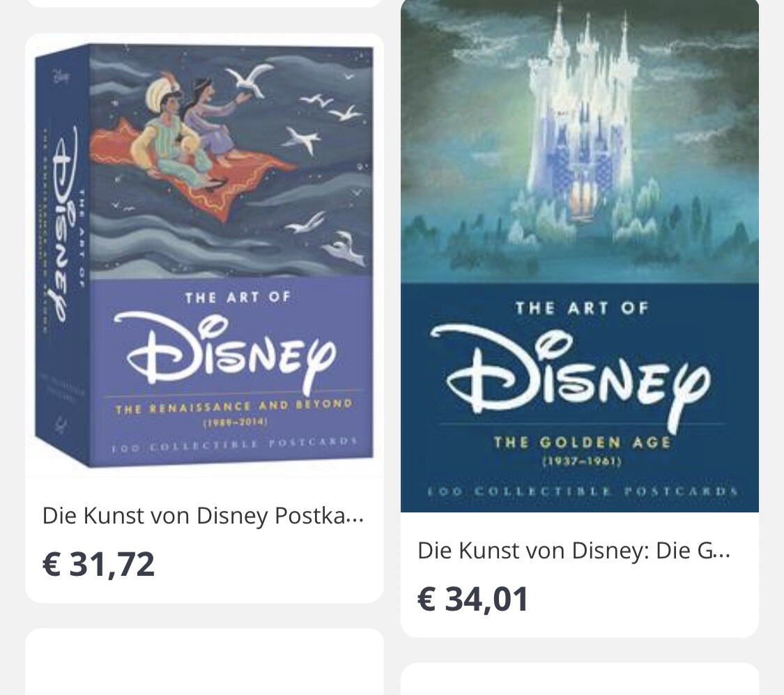The height and width of the screenshot is (695, 784).
Task: Select the € 31,72 price
Action: [x=98, y=564]
